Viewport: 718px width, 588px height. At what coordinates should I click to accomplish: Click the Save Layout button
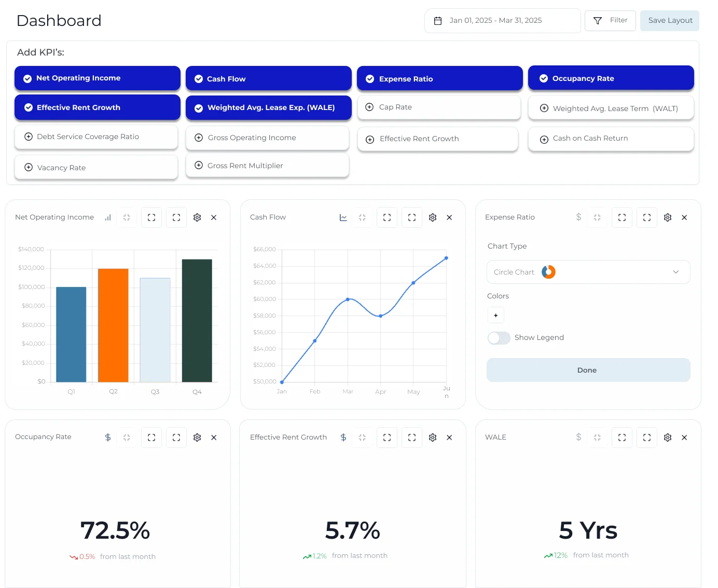[x=669, y=21]
